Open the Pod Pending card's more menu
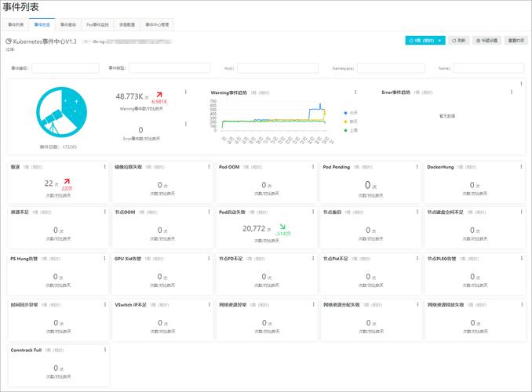The height and width of the screenshot is (392, 532). click(x=417, y=166)
